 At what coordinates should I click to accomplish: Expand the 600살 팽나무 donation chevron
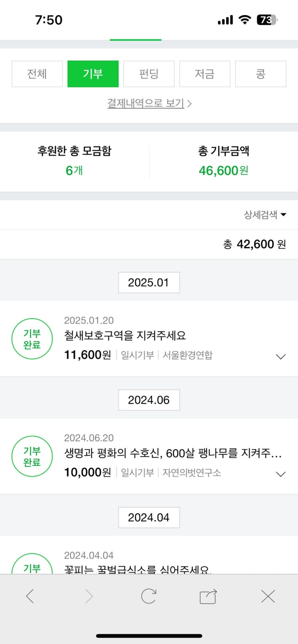point(281,474)
